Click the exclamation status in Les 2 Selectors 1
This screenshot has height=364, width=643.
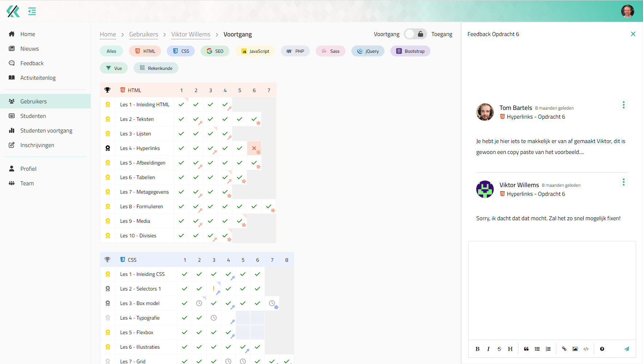pyautogui.click(x=214, y=289)
